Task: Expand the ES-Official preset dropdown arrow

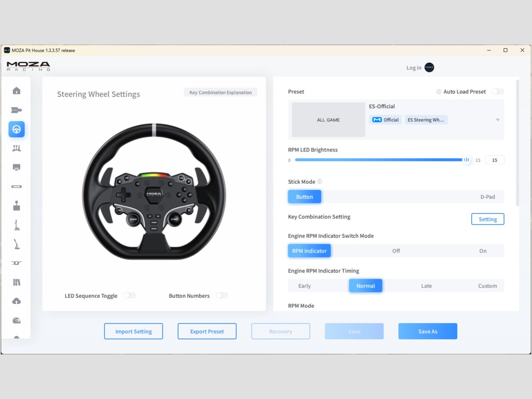Action: [498, 120]
